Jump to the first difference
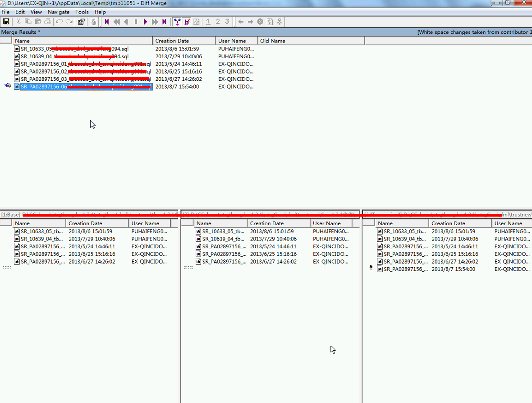The height and width of the screenshot is (403, 532). pyautogui.click(x=107, y=22)
